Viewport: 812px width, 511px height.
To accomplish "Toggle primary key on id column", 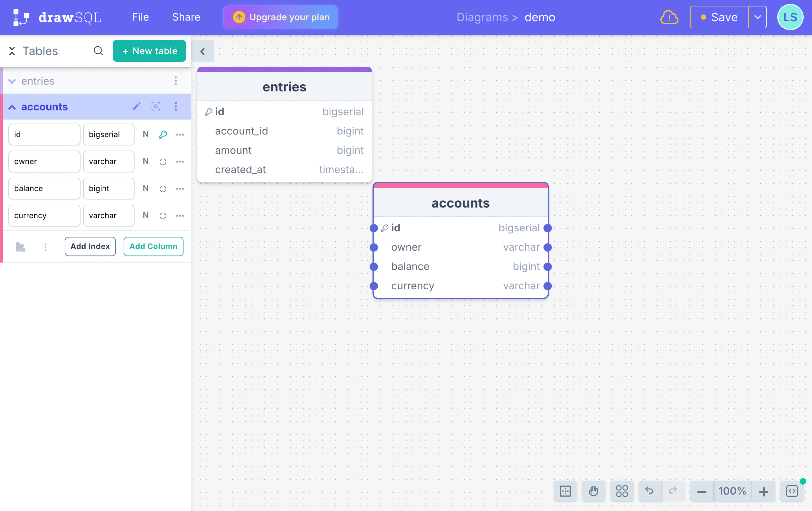I will point(163,135).
